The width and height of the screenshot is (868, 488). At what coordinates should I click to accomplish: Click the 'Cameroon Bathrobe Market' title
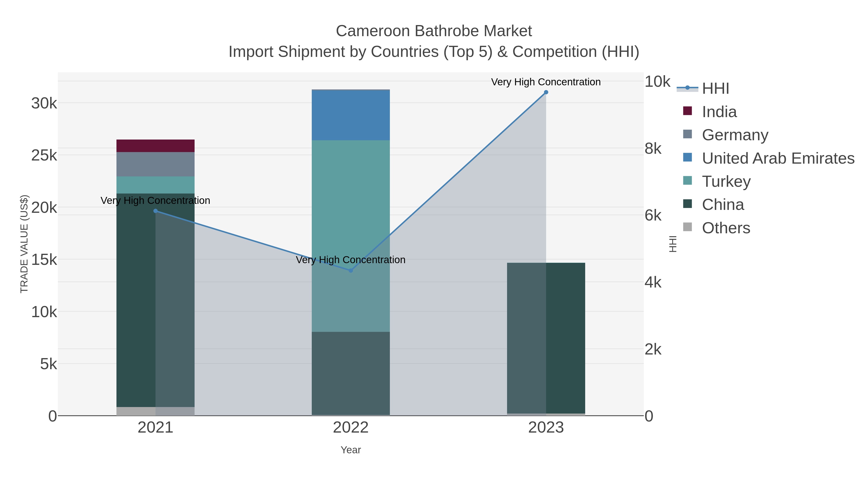tap(434, 31)
